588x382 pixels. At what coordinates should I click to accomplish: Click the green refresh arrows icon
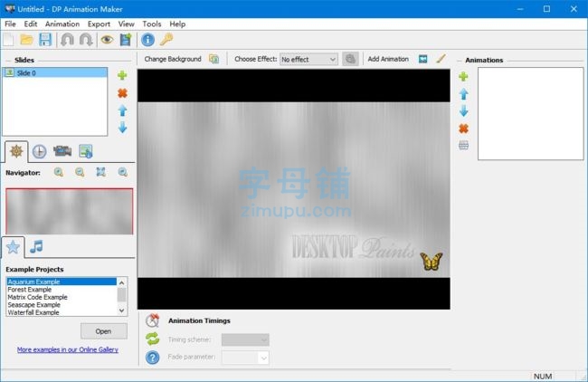152,339
